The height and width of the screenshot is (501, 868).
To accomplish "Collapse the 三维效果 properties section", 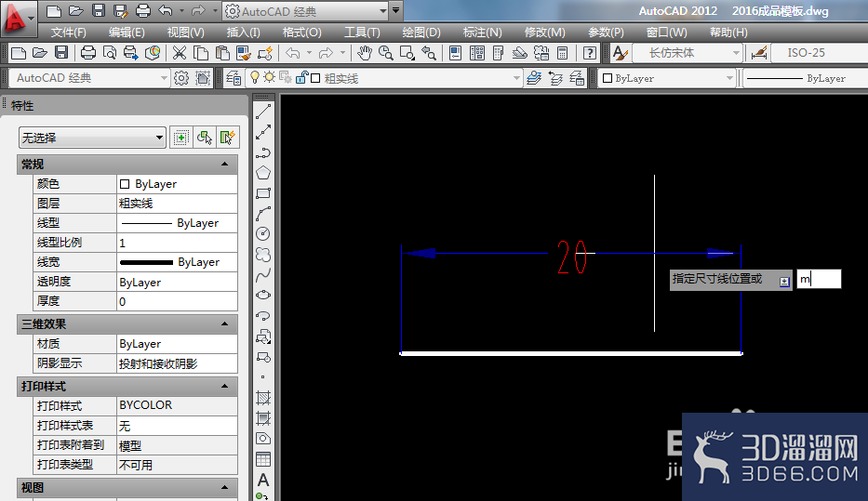I will tap(225, 323).
